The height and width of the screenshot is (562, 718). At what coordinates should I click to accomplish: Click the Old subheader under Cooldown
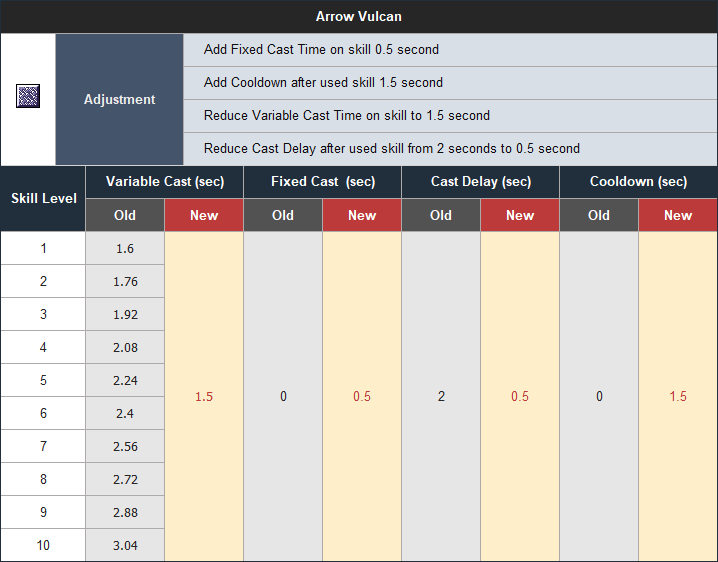(x=599, y=215)
